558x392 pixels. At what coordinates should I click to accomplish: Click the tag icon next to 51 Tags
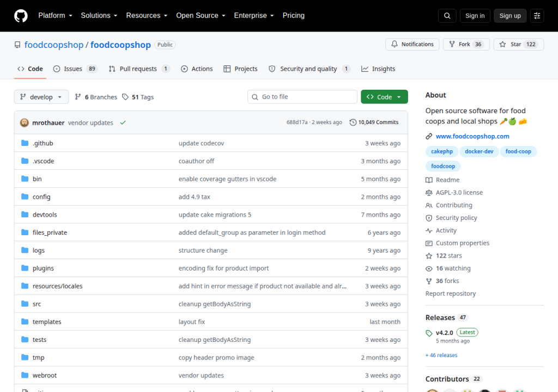pos(125,97)
